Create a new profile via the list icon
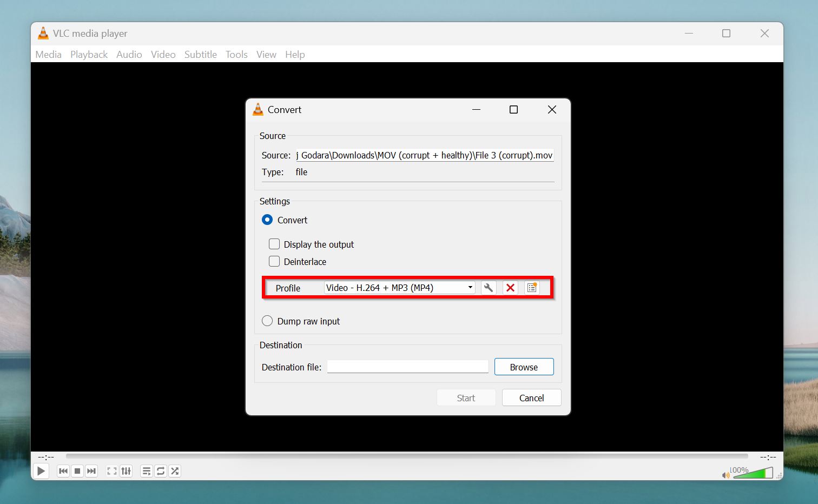 [532, 287]
